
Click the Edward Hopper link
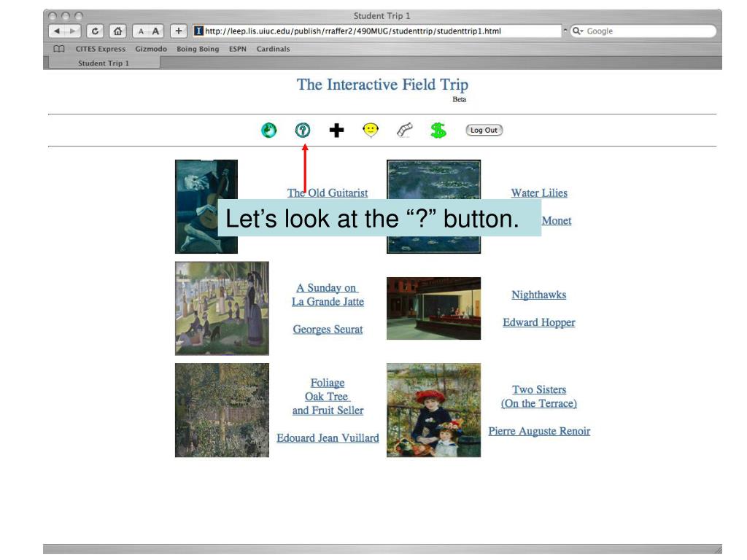[539, 322]
